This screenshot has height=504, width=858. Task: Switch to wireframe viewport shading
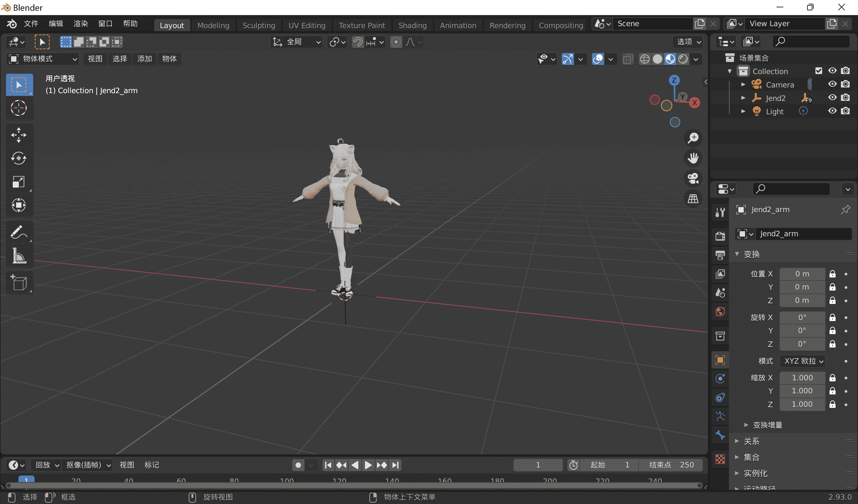point(645,59)
